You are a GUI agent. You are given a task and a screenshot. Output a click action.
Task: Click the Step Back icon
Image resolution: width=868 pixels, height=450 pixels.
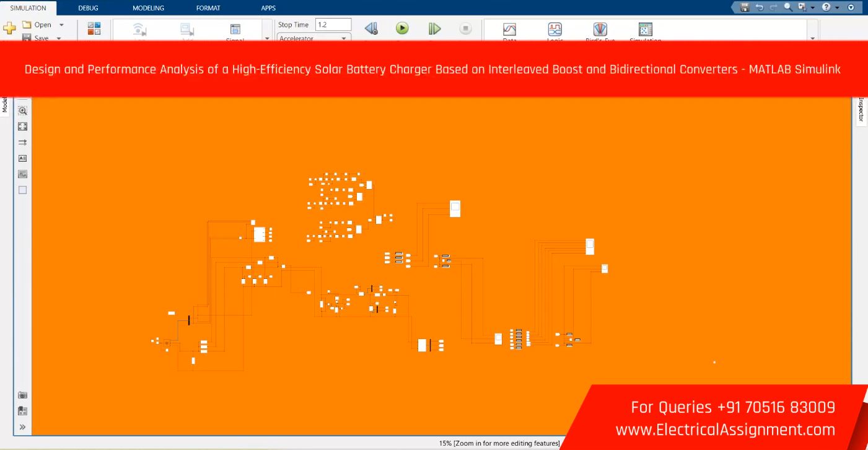tap(370, 29)
